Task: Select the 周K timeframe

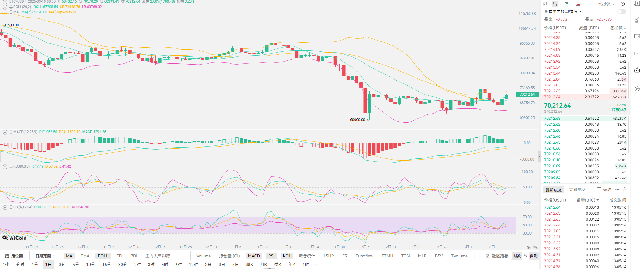Action: [x=249, y=265]
